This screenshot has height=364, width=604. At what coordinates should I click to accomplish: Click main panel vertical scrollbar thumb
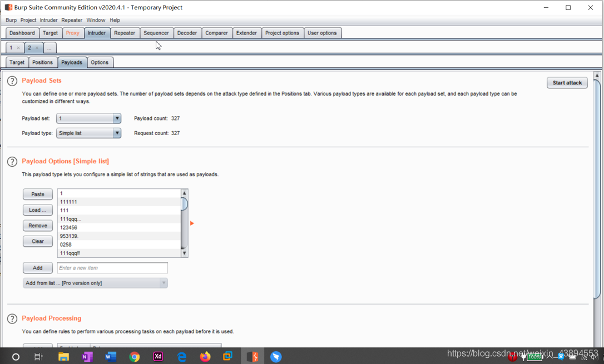pos(597,188)
